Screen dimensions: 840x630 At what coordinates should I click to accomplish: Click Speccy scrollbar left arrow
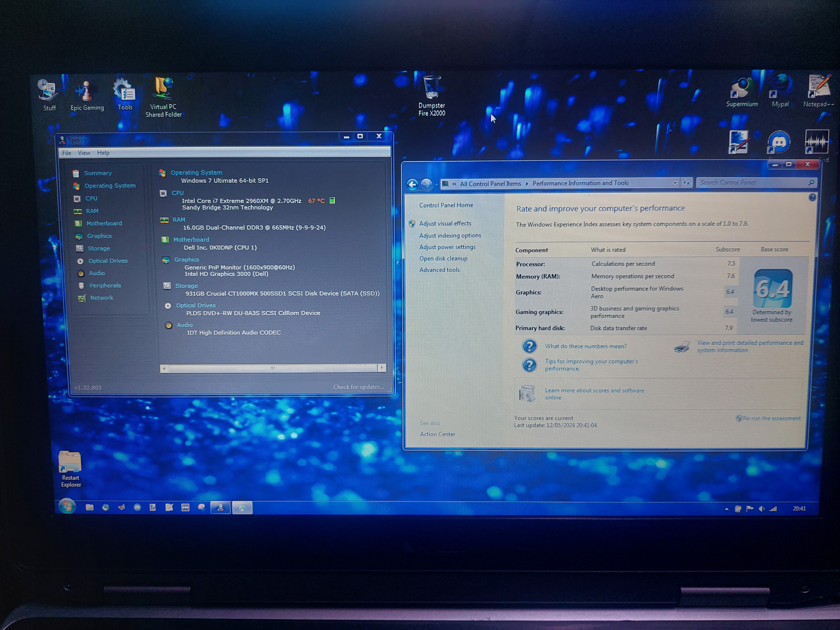(164, 368)
